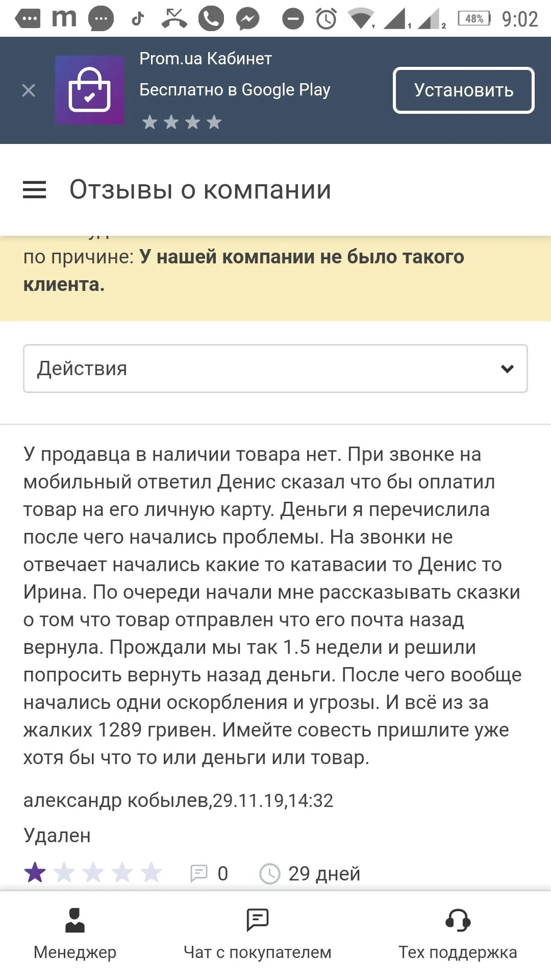The height and width of the screenshot is (980, 551).
Task: Tap reviewer name александр кобылев
Action: [116, 800]
